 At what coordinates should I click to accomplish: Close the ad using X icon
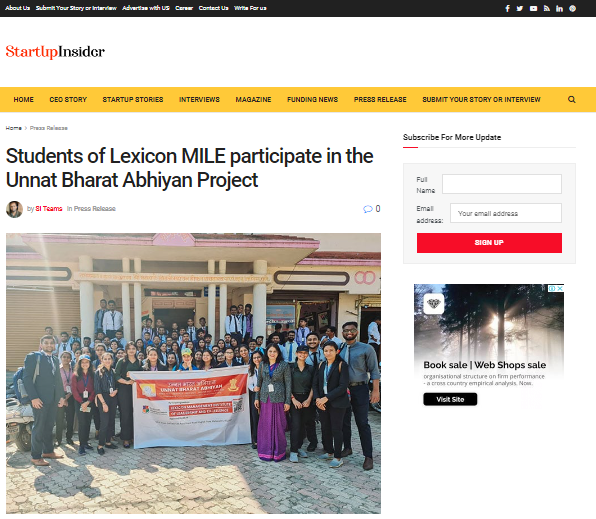[560, 289]
